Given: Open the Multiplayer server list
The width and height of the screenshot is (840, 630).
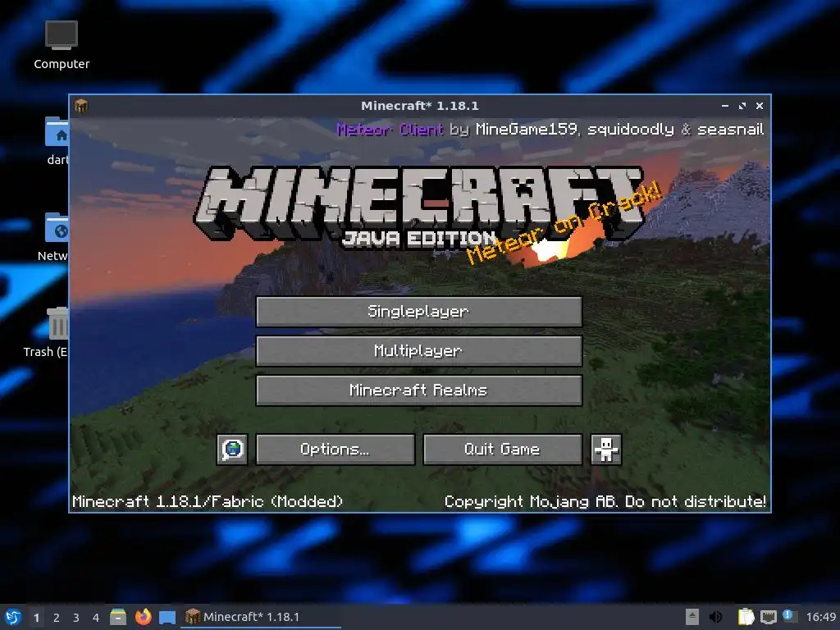Looking at the screenshot, I should pos(419,351).
